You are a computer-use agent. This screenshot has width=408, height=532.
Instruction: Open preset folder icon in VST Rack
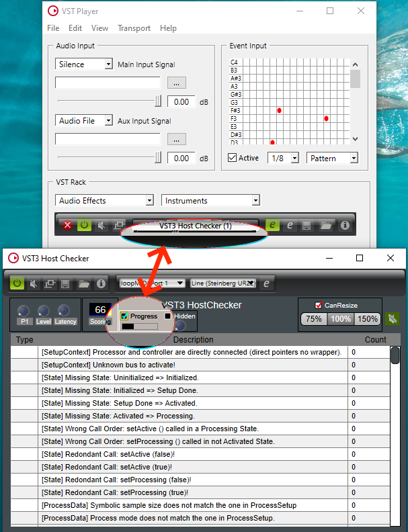coord(326,226)
